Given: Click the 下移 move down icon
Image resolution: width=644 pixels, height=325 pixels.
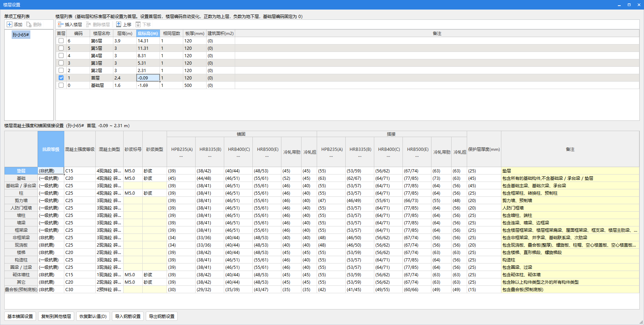Looking at the screenshot, I should (138, 24).
